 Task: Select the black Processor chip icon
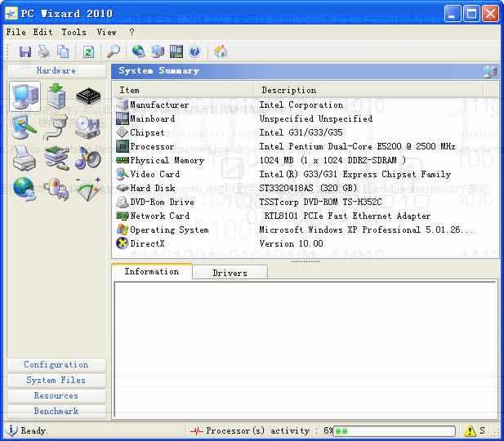click(88, 96)
